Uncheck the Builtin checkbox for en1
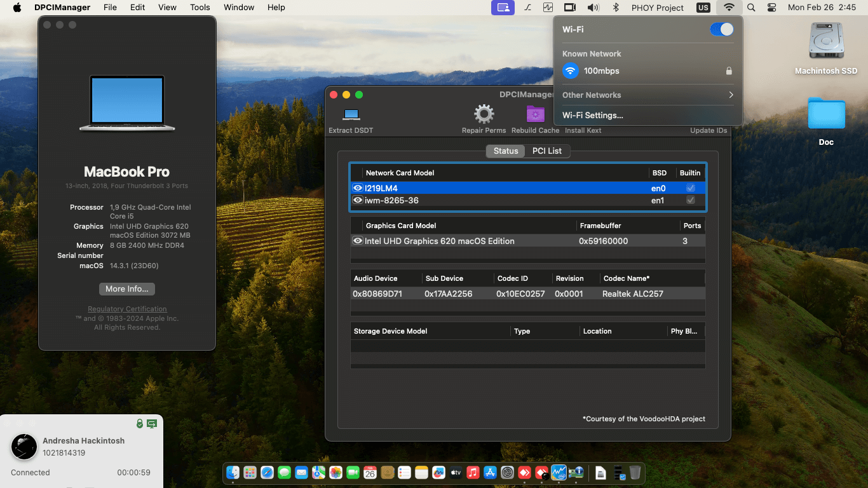Screen dimensions: 868x488 (x=691, y=200)
